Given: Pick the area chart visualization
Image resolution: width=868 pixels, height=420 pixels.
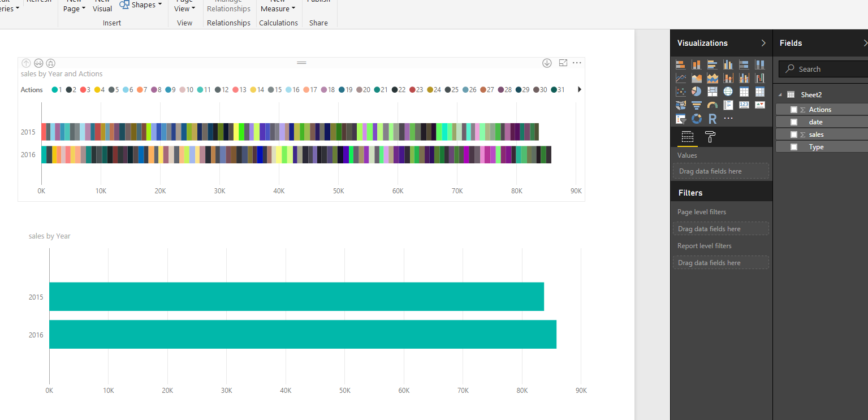Looking at the screenshot, I should [x=697, y=78].
